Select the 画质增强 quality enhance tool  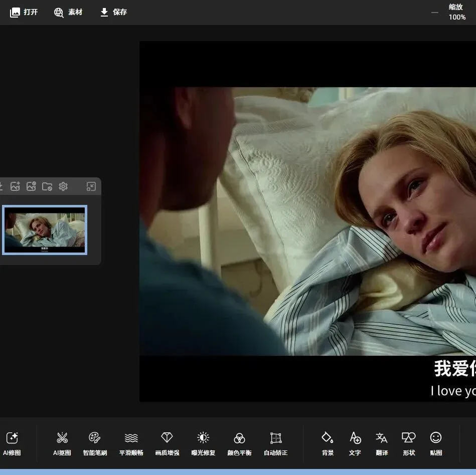tap(167, 443)
